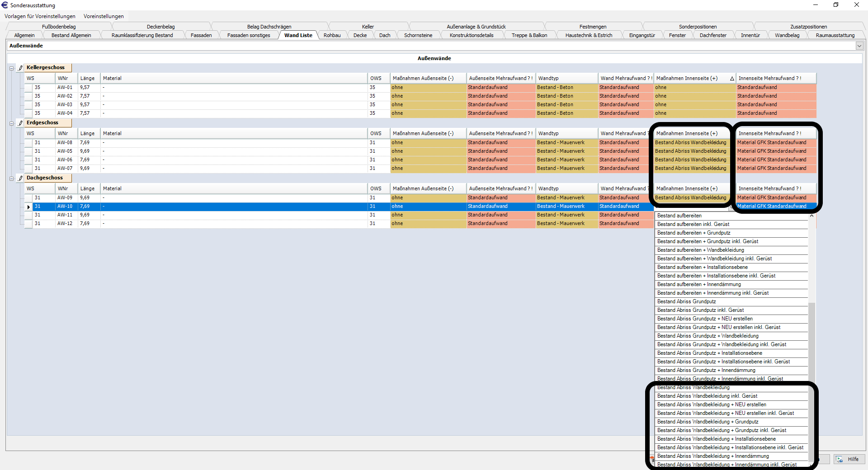868x470 pixels.
Task: Click the scroll-up arrow of the dropdown list
Action: pos(811,216)
